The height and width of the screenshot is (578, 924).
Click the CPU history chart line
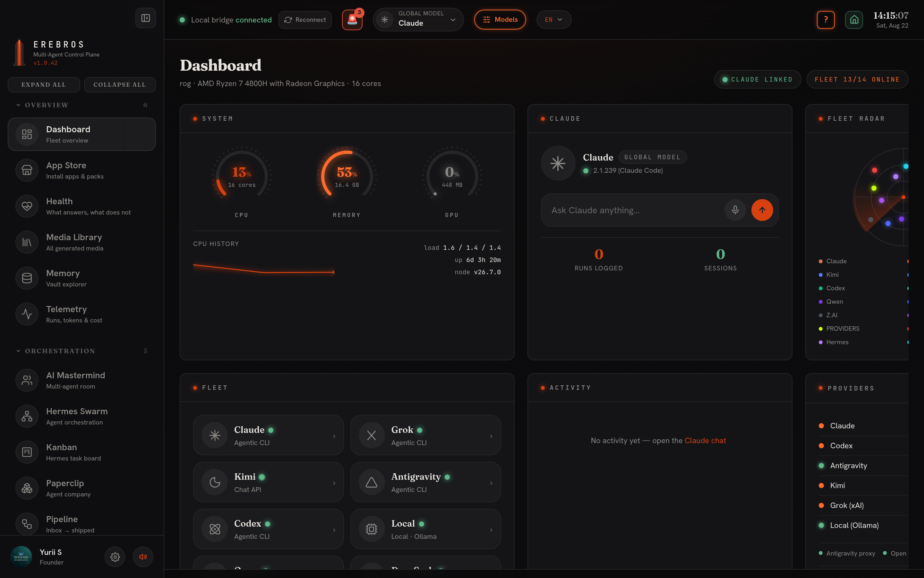tap(263, 269)
